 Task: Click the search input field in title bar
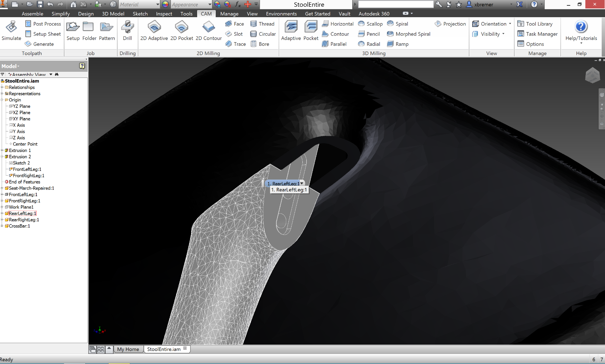click(396, 4)
